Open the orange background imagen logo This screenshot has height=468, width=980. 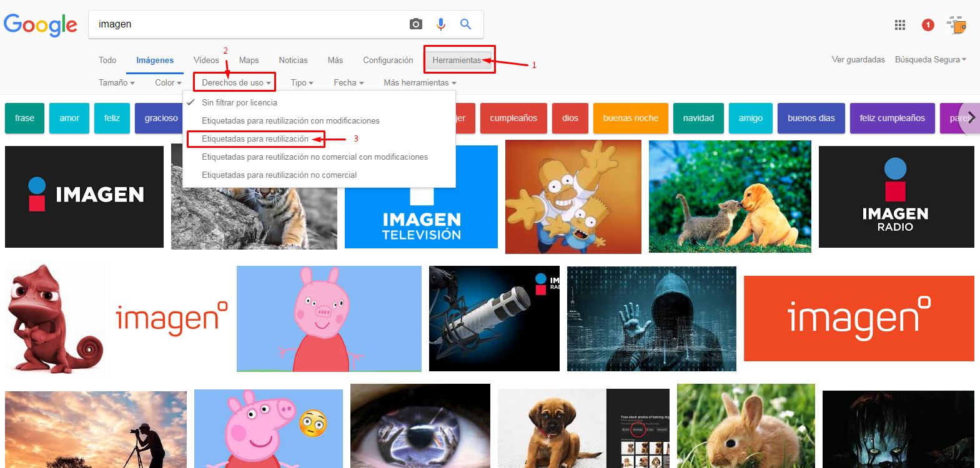859,318
